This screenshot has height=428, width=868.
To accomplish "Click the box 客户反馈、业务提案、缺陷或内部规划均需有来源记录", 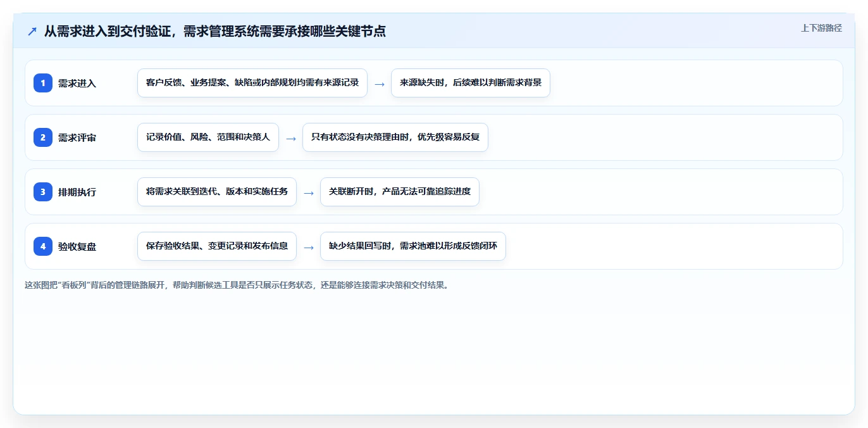I will coord(252,83).
